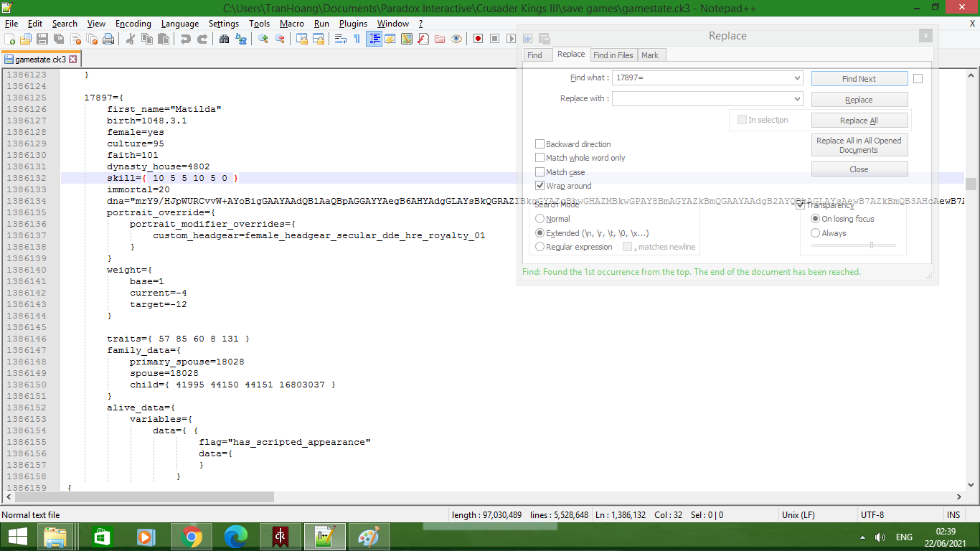Open the Function List toolbar icon
980x551 pixels.
[x=423, y=39]
